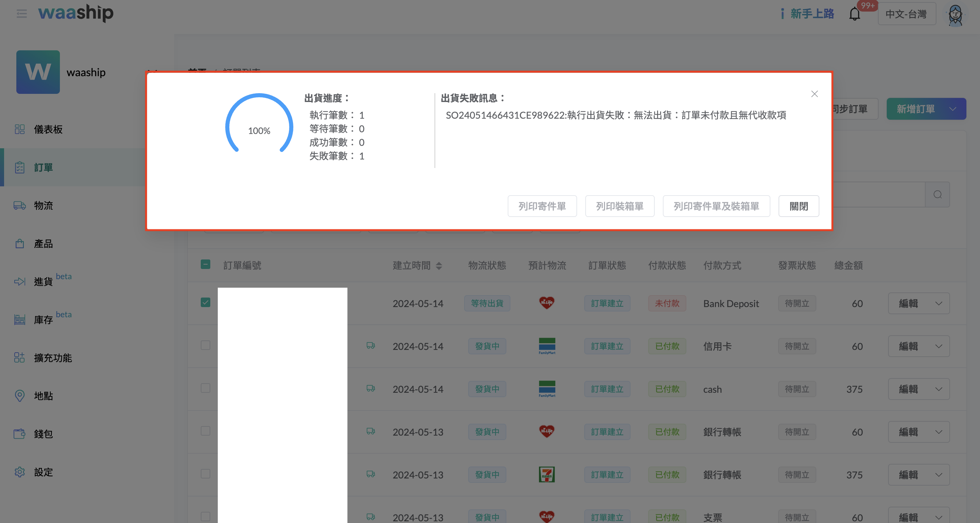
Task: Uncheck the first order row checkbox
Action: pos(206,303)
